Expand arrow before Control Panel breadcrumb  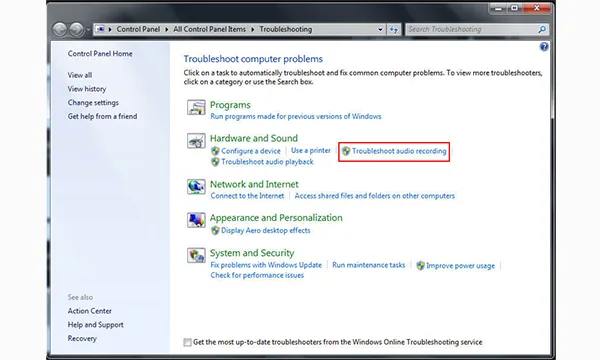point(110,29)
